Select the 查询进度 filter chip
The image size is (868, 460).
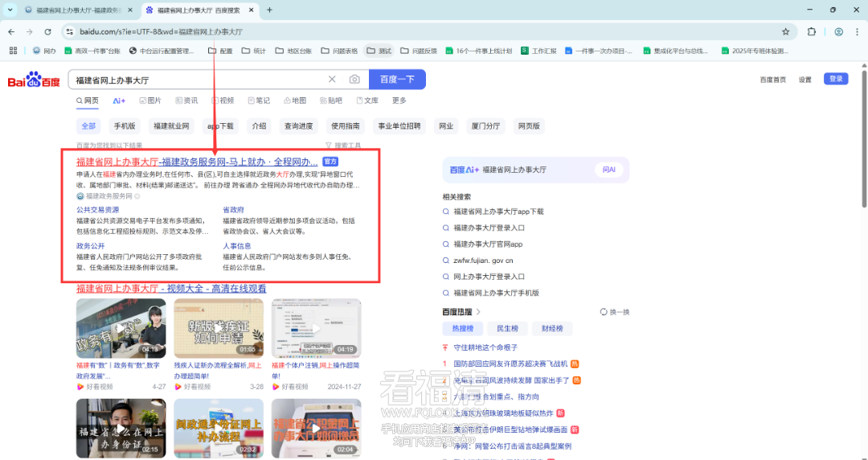pyautogui.click(x=298, y=126)
